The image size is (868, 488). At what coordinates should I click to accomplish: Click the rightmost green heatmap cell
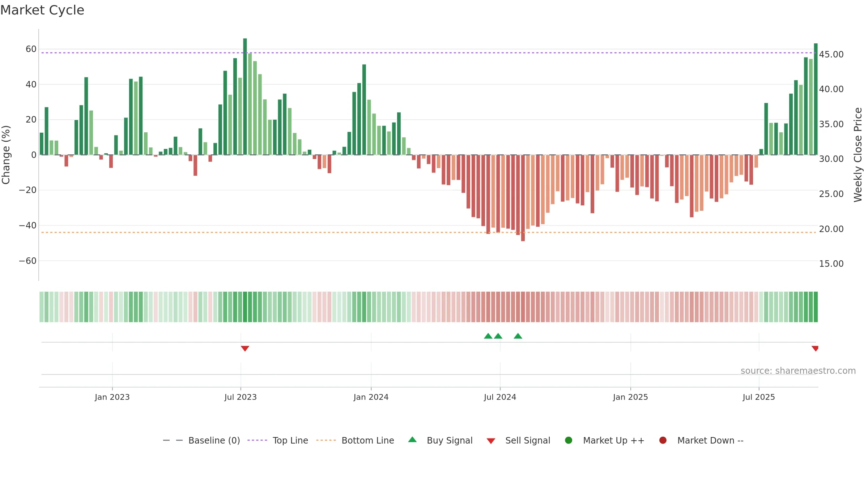(x=816, y=307)
